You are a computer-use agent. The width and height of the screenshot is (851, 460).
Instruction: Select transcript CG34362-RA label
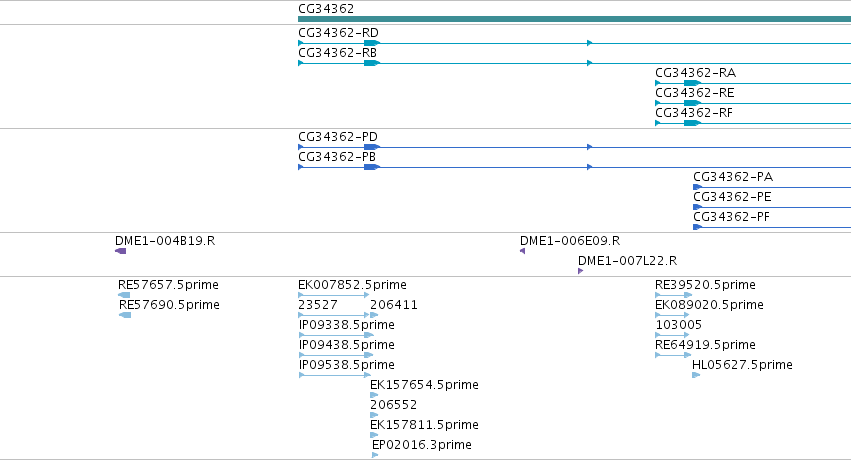click(695, 73)
